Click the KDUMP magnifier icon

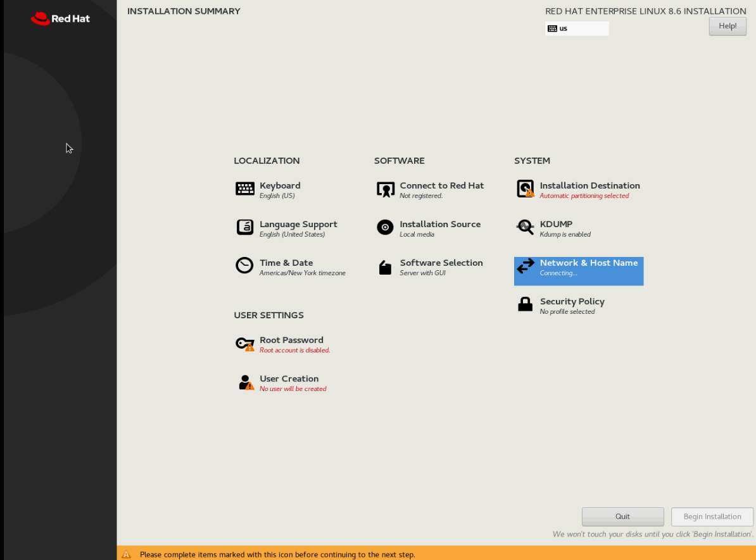(525, 227)
